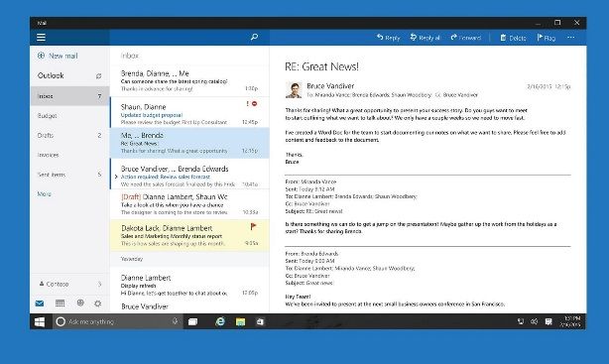The width and height of the screenshot is (609, 364).
Task: Sync the Outlook account
Action: coord(98,76)
